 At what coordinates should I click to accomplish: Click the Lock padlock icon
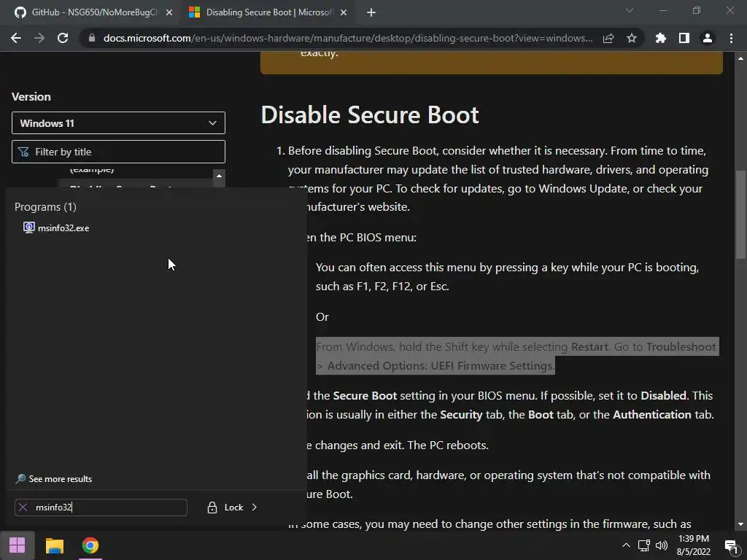coord(212,507)
